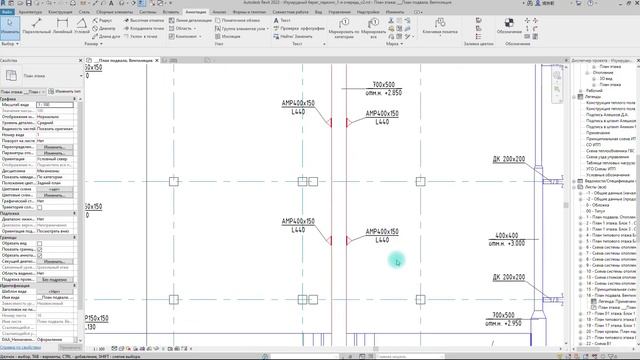Select the Линия детализации detail line tool
This screenshot has width=640, height=360.
190,20
